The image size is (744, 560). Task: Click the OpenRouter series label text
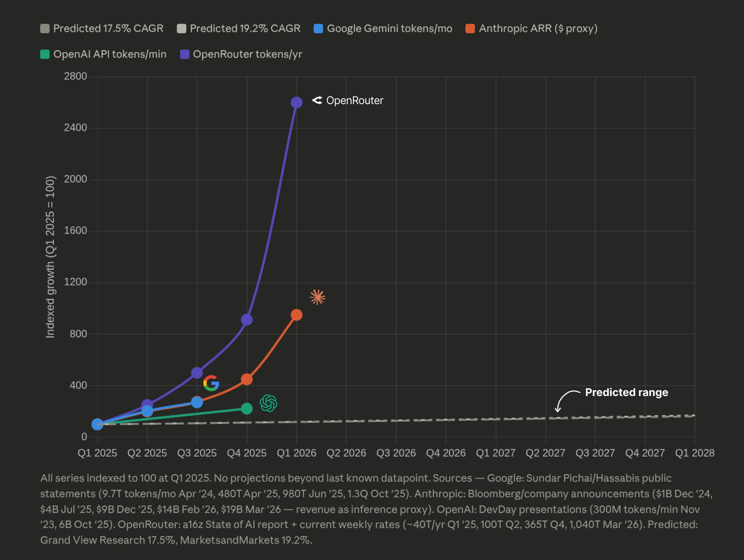[x=354, y=101]
